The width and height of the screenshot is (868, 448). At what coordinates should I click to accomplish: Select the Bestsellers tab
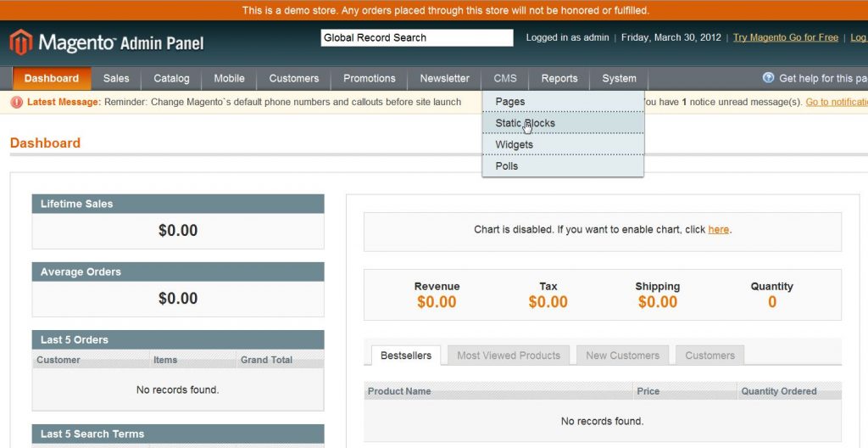click(x=405, y=356)
